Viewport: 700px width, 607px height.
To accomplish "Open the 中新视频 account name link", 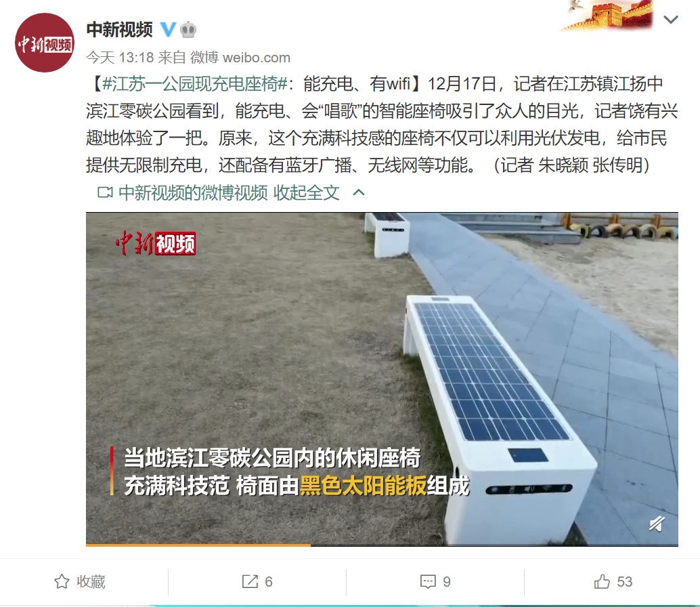I will tap(119, 30).
